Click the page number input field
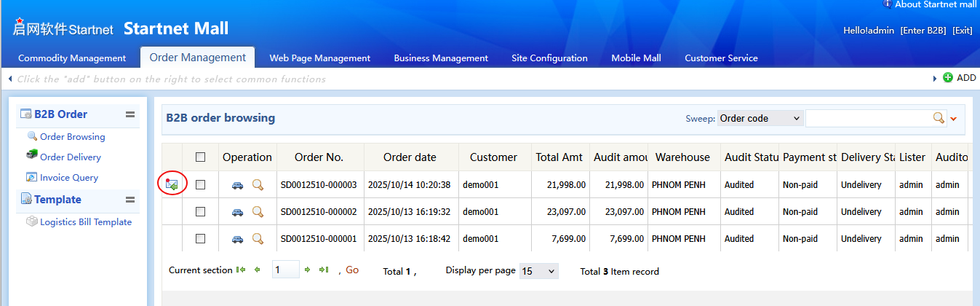980x306 pixels. [x=285, y=270]
